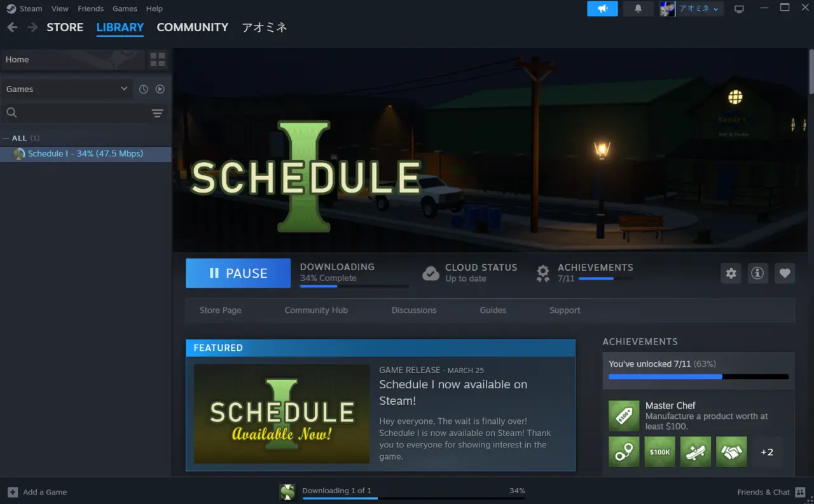
Task: Switch to the STORE tab
Action: [65, 27]
